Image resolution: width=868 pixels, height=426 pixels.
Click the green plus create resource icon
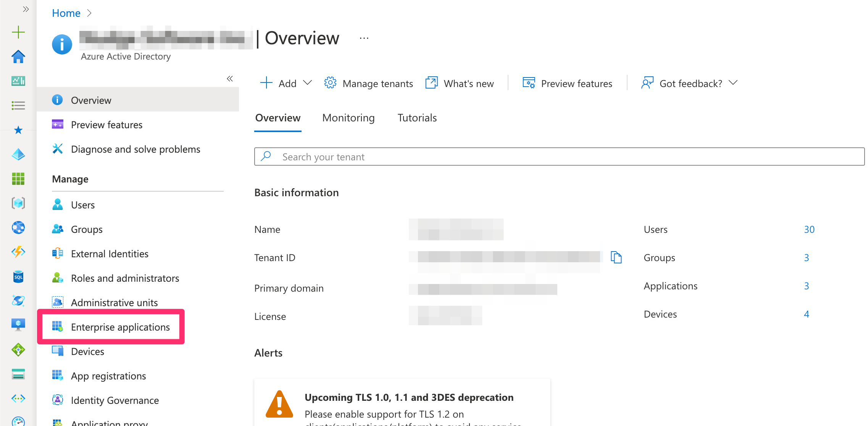click(x=18, y=32)
